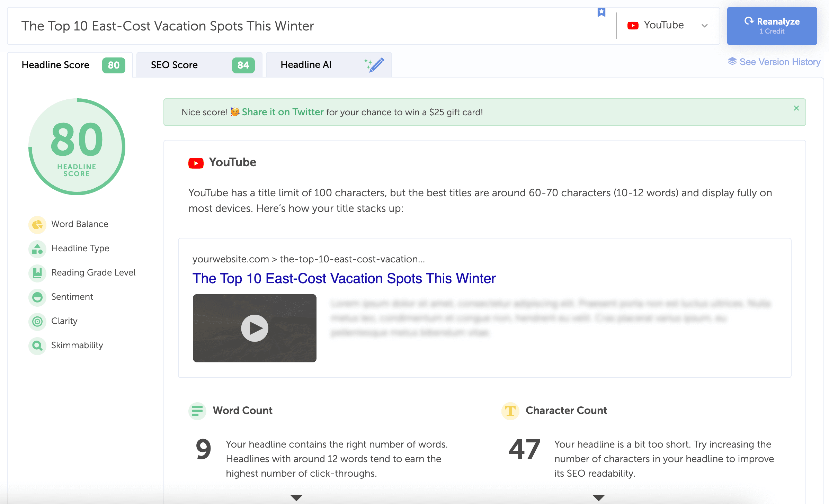This screenshot has width=829, height=504.
Task: Click the Character Count T icon
Action: tap(510, 411)
